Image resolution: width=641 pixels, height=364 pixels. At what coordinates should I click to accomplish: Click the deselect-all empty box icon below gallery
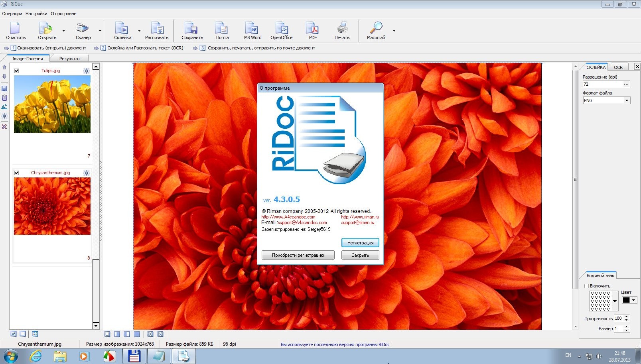(x=23, y=334)
